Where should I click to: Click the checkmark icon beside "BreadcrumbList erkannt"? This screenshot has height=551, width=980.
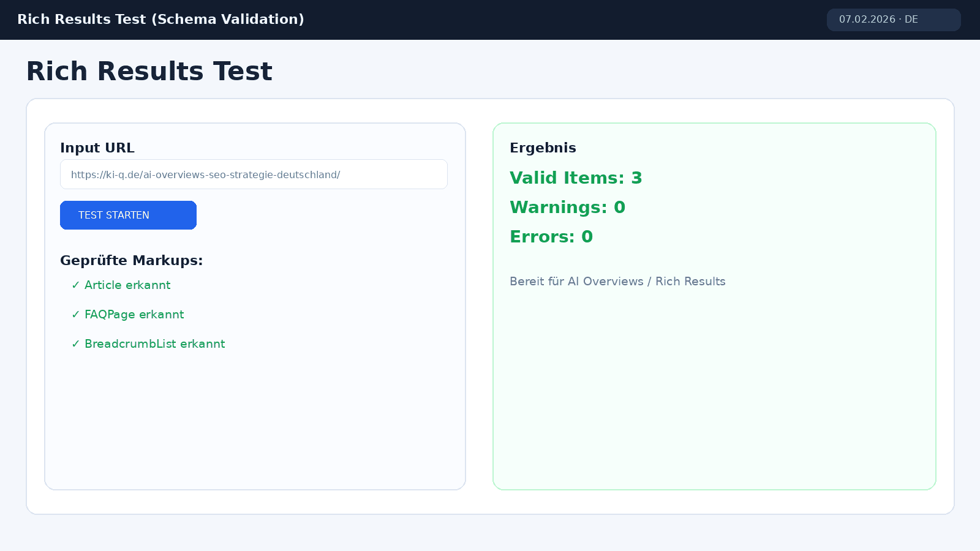click(x=76, y=343)
